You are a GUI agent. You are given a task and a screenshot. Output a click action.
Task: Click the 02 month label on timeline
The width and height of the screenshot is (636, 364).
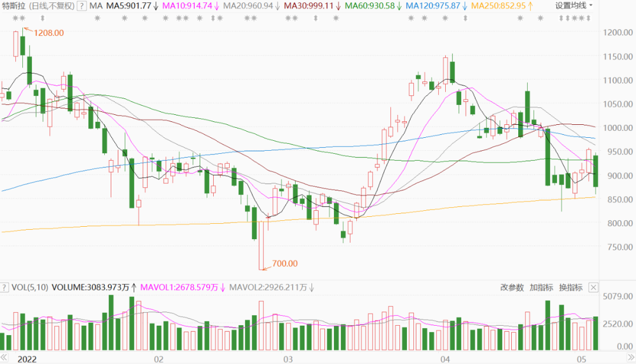pos(158,359)
